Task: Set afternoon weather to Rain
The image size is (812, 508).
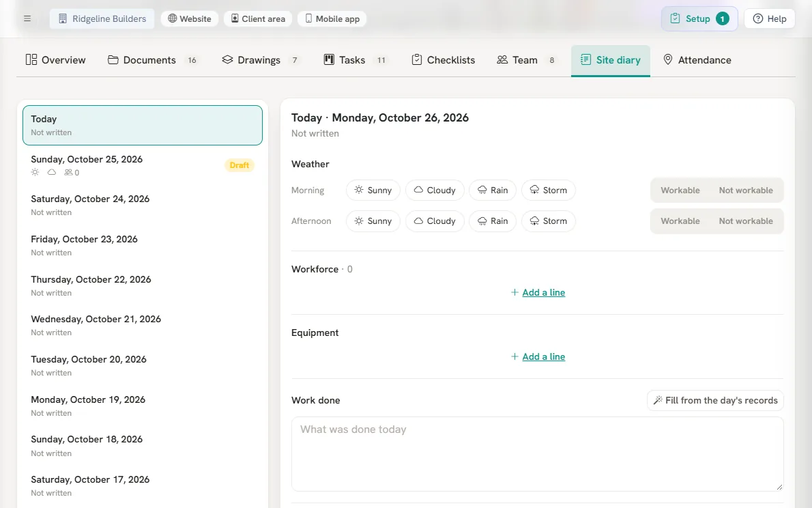Action: click(493, 221)
